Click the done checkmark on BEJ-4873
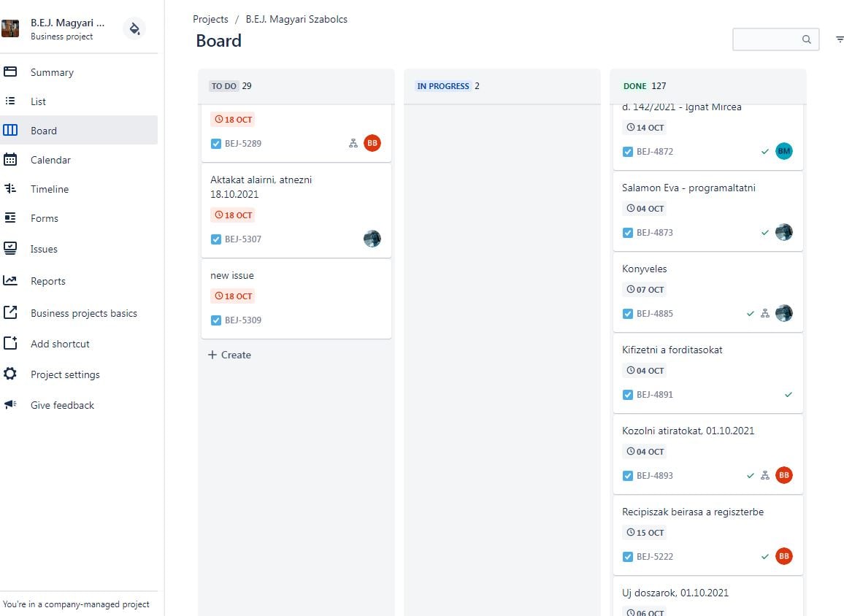Viewport: 844px width, 616px height. [x=765, y=232]
